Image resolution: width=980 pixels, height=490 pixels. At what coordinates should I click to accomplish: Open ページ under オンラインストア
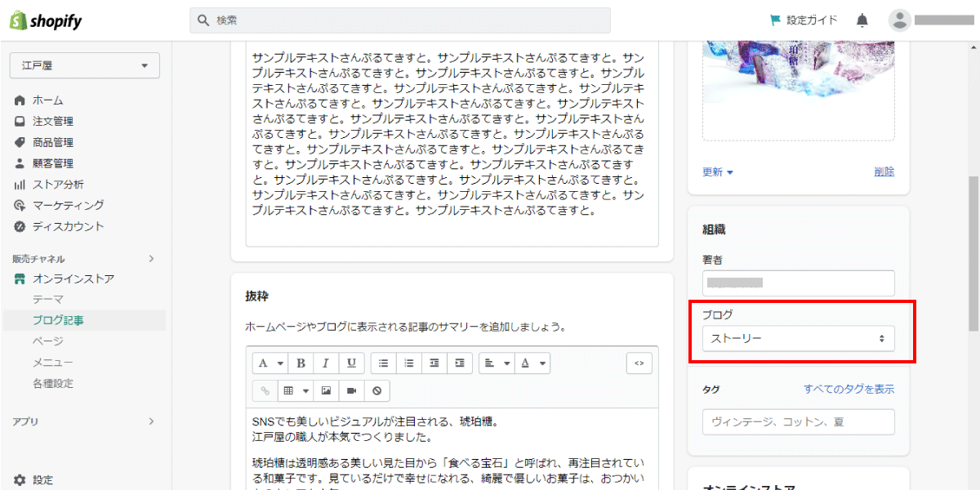pos(48,341)
